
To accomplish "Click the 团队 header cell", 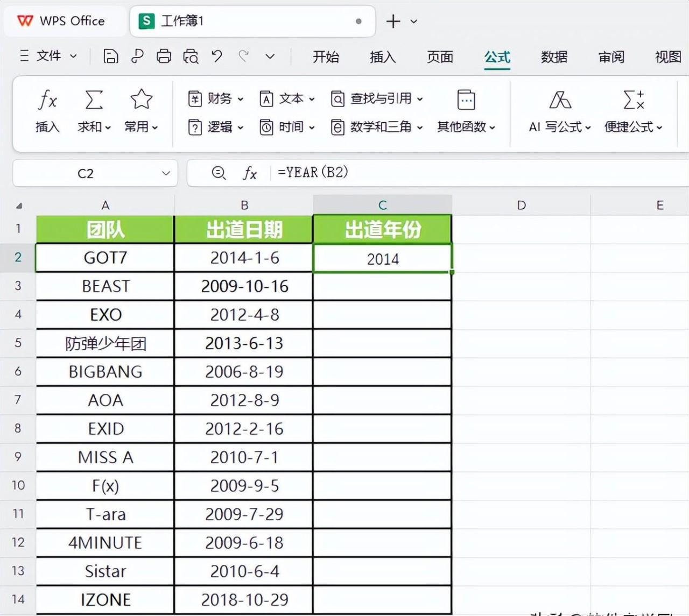I will click(106, 230).
